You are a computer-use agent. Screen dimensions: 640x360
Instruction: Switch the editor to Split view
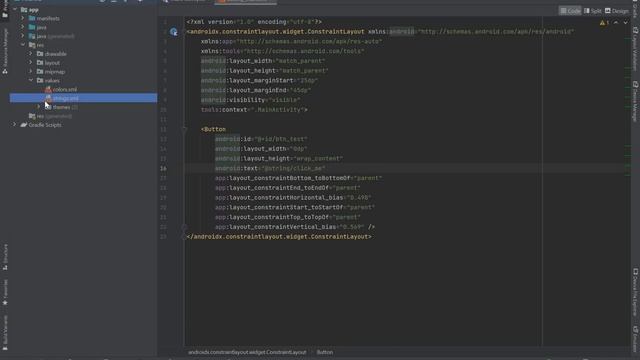[x=593, y=11]
